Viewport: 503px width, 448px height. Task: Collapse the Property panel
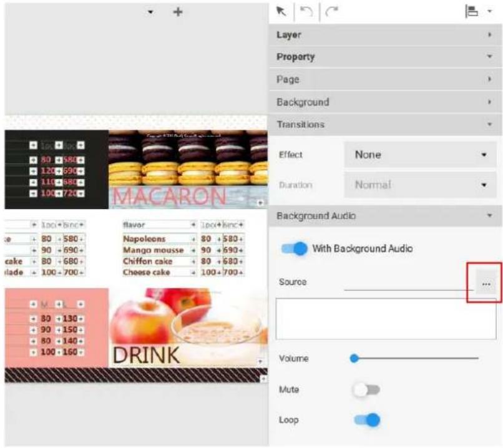pos(385,57)
